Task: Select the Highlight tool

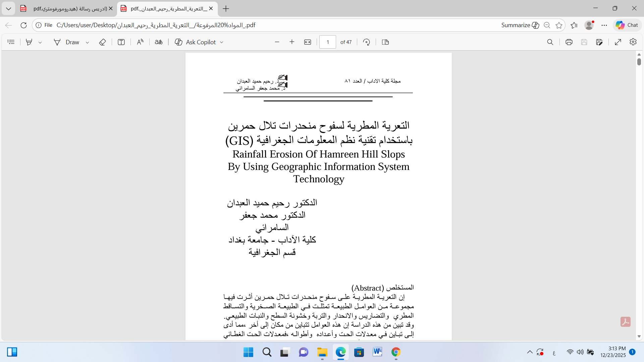Action: (x=29, y=42)
